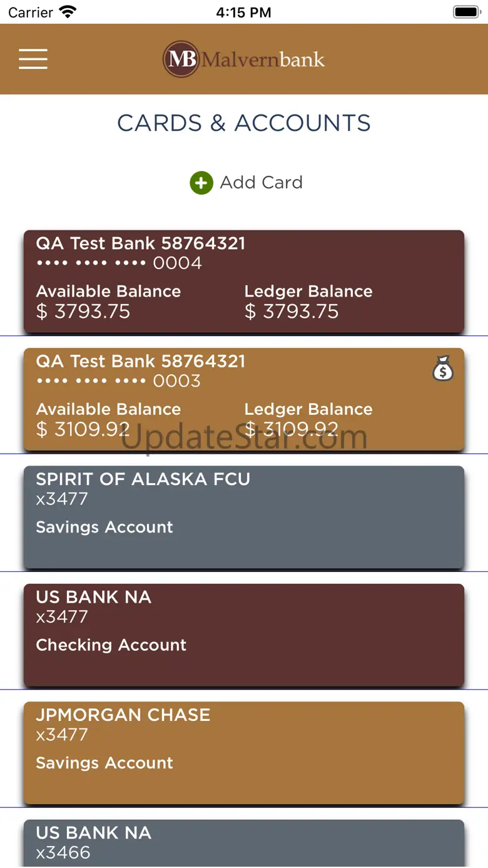The height and width of the screenshot is (868, 488).
Task: Open the hamburger navigation menu
Action: pos(33,59)
